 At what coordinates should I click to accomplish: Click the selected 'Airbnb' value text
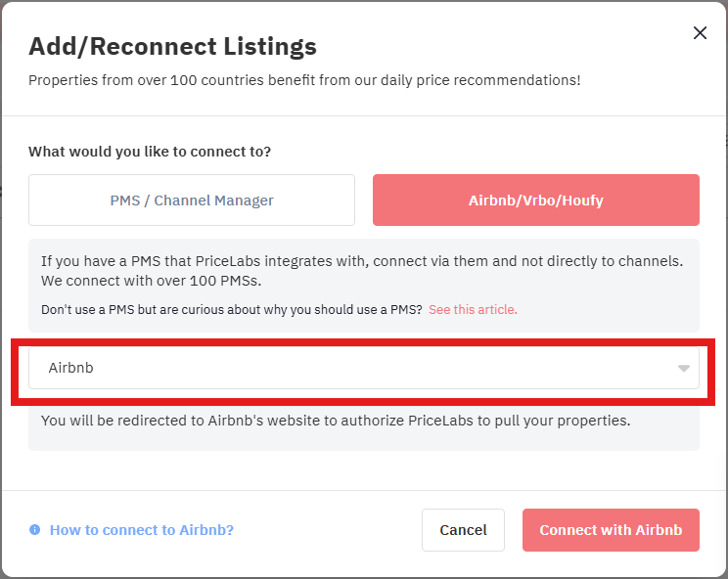[71, 368]
